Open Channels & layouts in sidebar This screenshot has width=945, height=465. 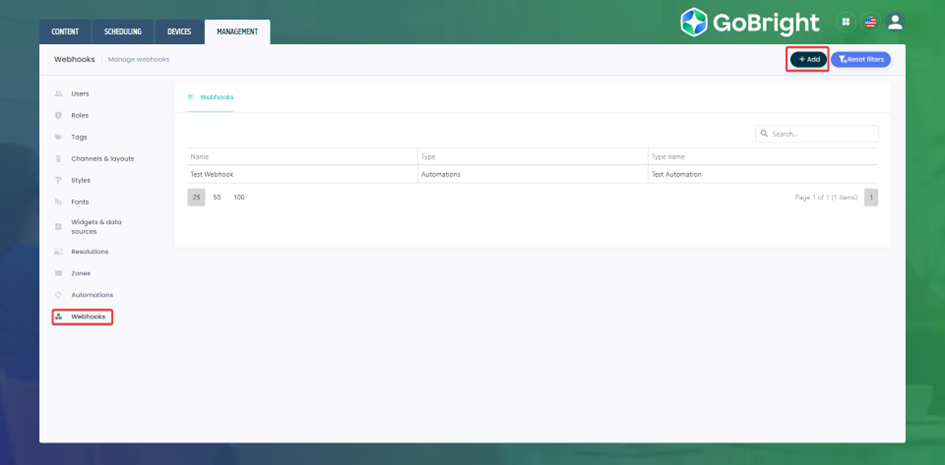point(102,159)
